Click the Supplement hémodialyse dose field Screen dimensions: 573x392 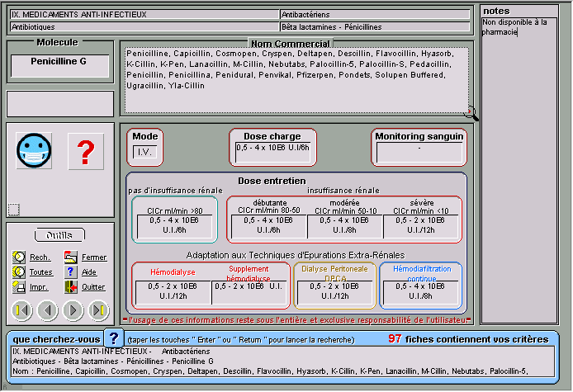tap(249, 293)
